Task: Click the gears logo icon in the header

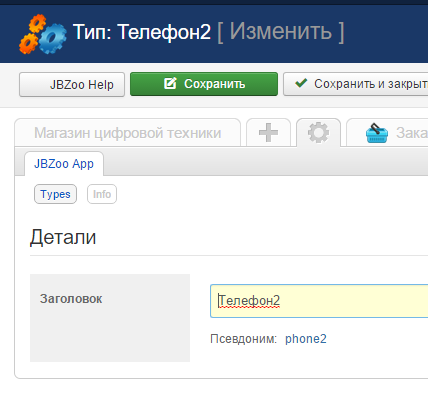Action: (x=43, y=34)
